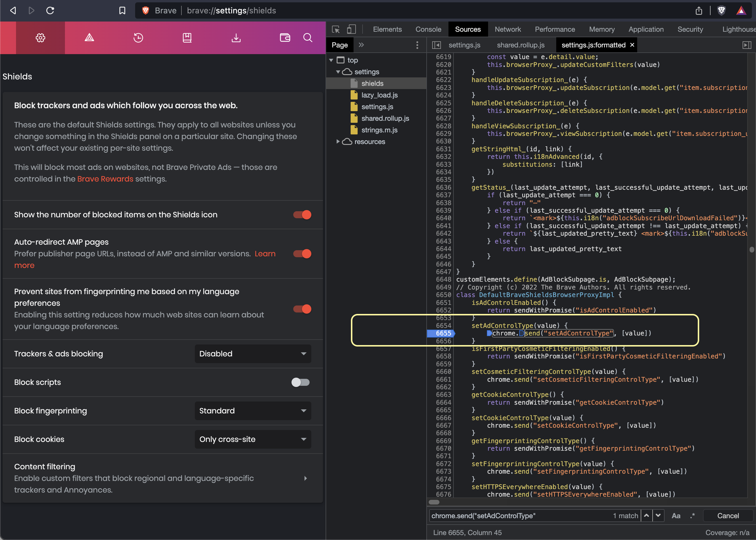Viewport: 756px width, 540px height.
Task: Open the shared.rollup.js editor tab
Action: [520, 45]
